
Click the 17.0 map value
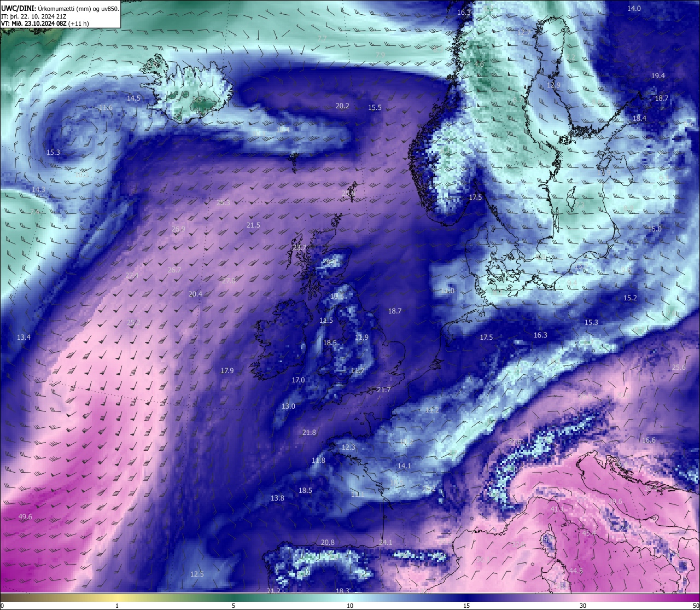tap(298, 380)
